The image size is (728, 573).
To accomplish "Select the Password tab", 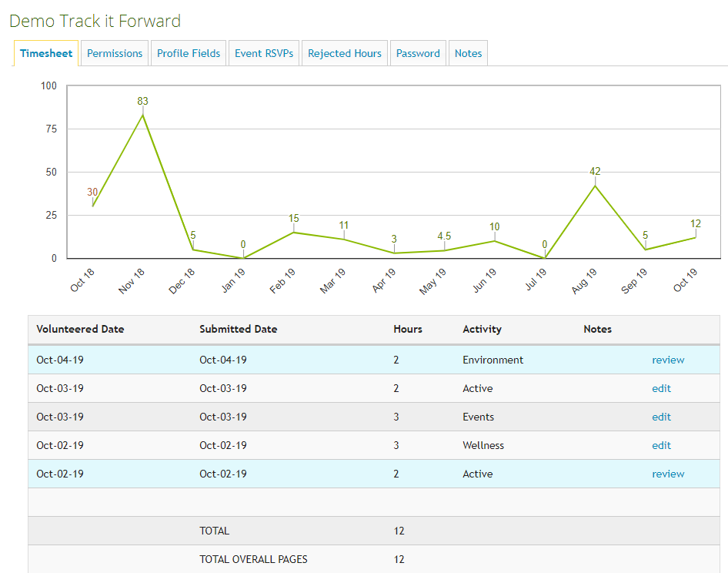I will coord(418,53).
